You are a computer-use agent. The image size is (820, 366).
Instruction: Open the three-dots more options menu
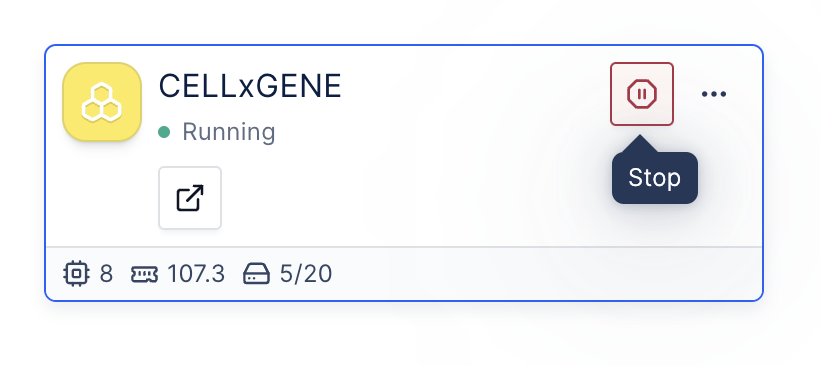tap(714, 94)
